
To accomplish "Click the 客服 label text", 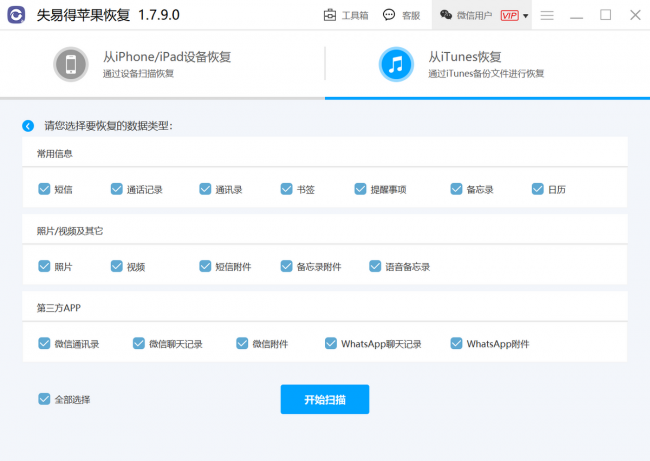I will (x=411, y=16).
